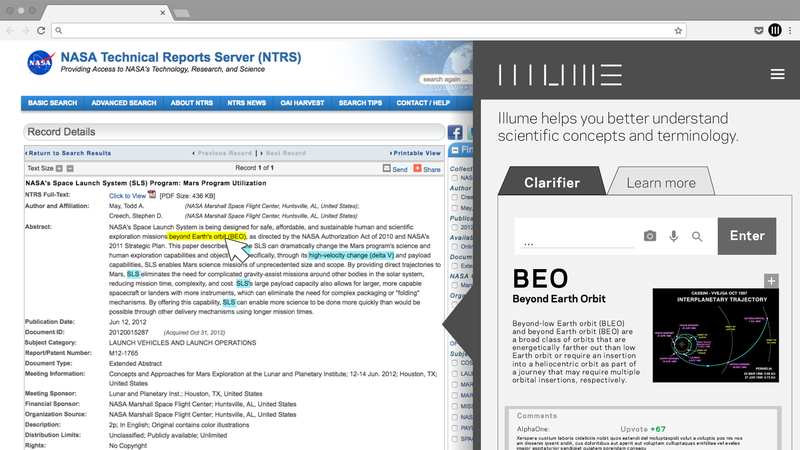The width and height of the screenshot is (800, 450).
Task: Switch to the Learn more tab
Action: point(660,182)
